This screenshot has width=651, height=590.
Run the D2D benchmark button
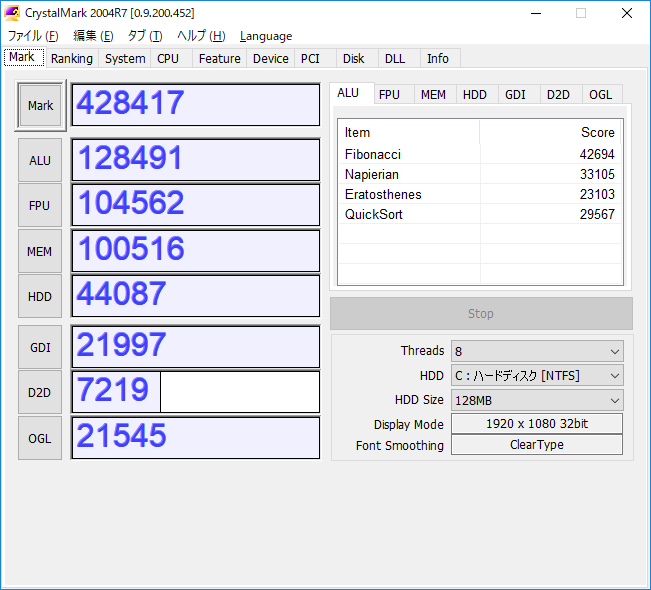click(x=40, y=392)
